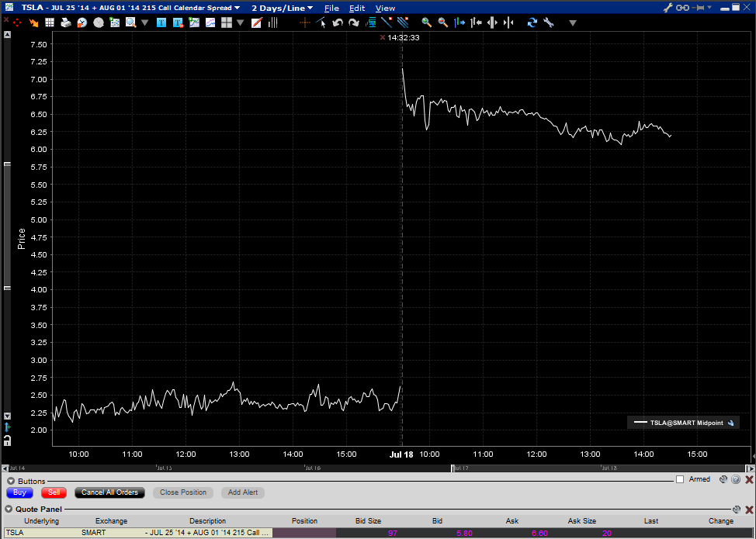Screen dimensions: 756x539
Task: Click the red crosshair icon in toolbar
Action: coord(17,22)
